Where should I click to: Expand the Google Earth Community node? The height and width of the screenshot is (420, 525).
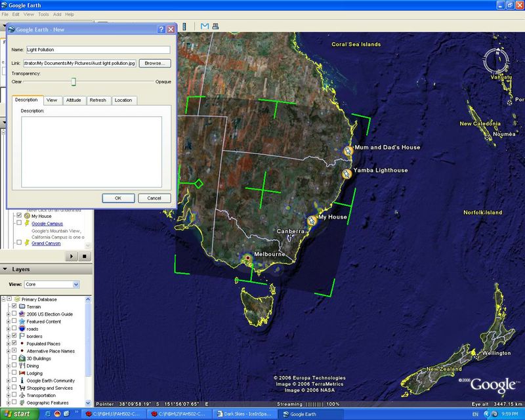click(9, 381)
